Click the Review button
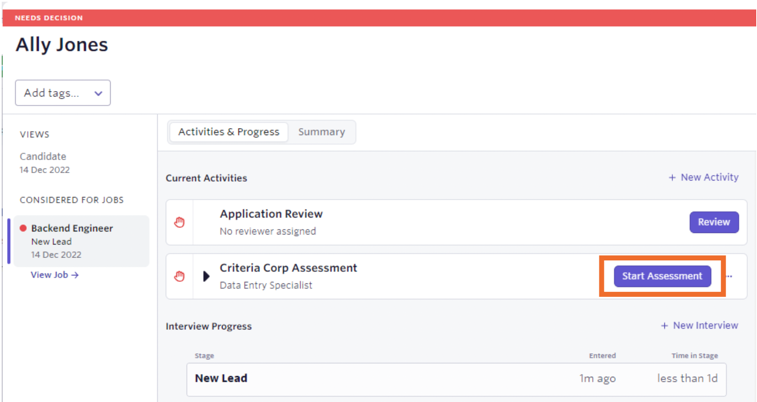Screen dimensions: 757x402 click(714, 222)
